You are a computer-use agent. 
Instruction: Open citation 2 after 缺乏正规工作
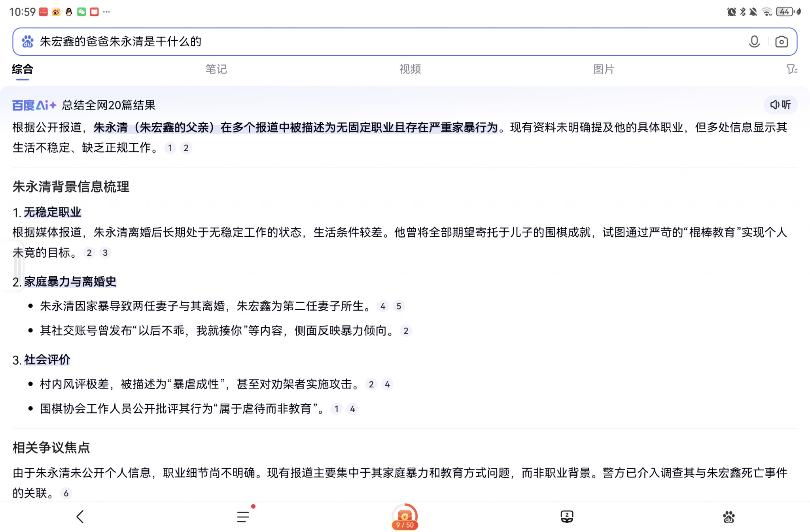pyautogui.click(x=186, y=148)
